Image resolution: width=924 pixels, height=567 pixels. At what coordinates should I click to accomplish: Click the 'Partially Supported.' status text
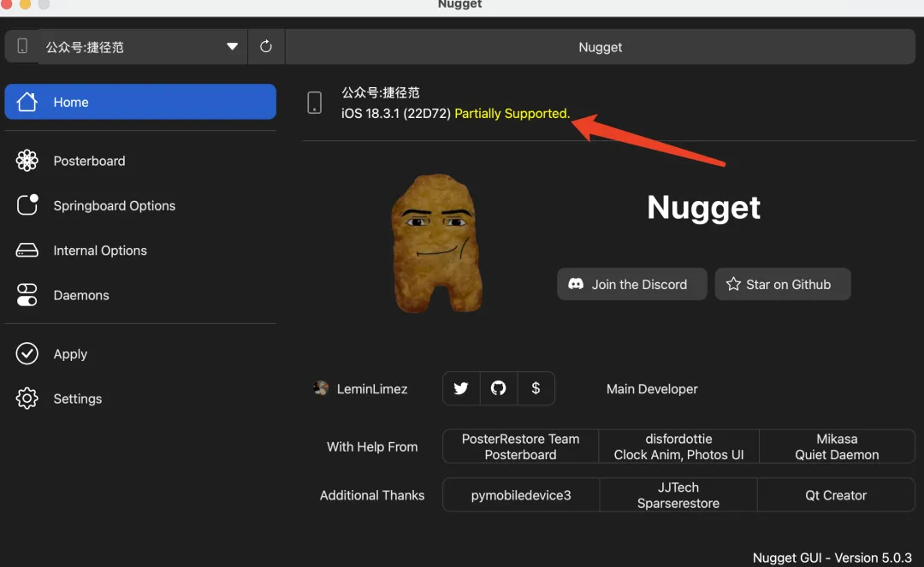pos(512,113)
